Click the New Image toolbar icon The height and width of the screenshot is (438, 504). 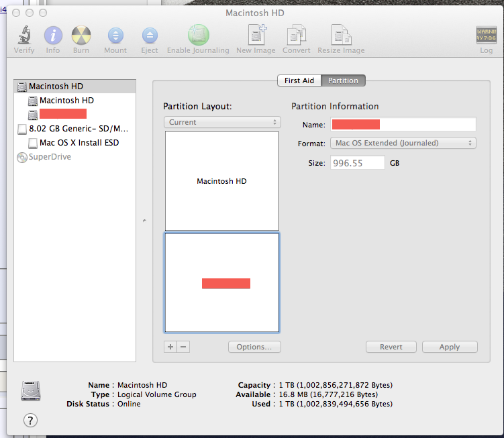pos(257,35)
